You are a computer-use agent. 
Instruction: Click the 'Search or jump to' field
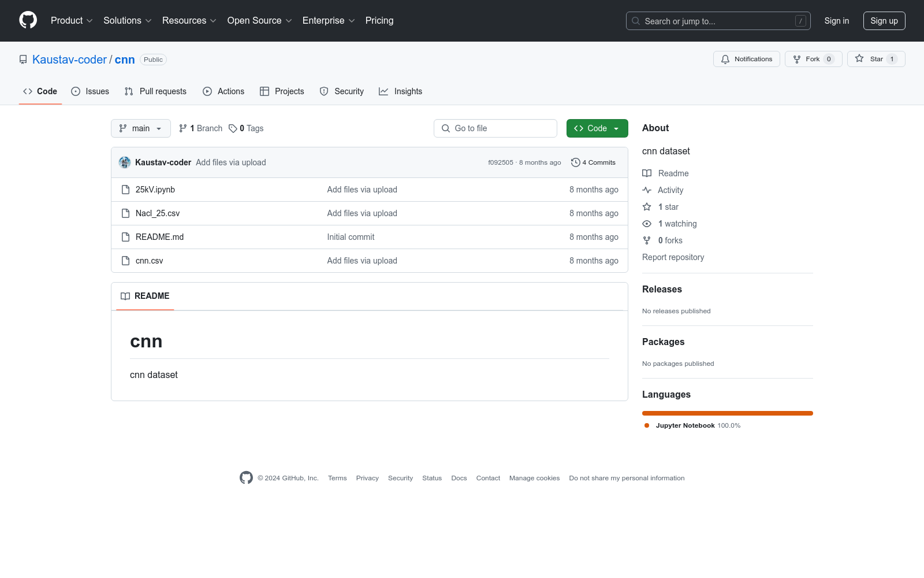[718, 21]
